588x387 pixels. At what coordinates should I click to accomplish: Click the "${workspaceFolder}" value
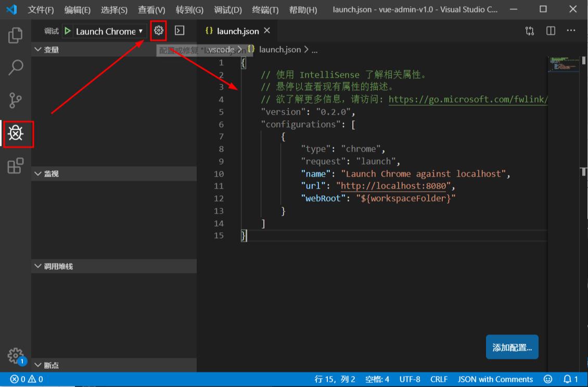(405, 198)
